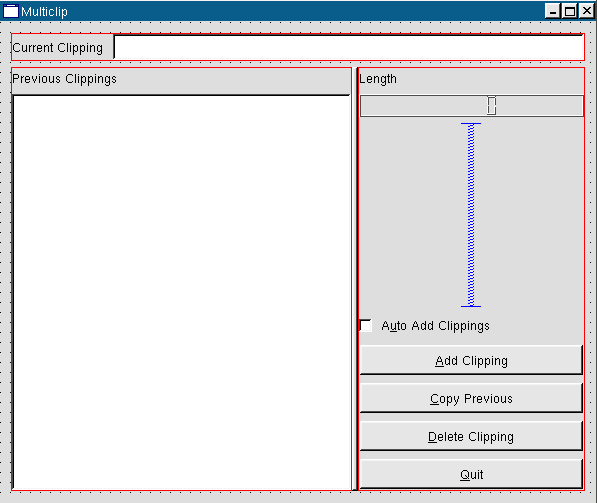Click the blue vertical spring spacer
597x503 pixels.
click(x=471, y=215)
